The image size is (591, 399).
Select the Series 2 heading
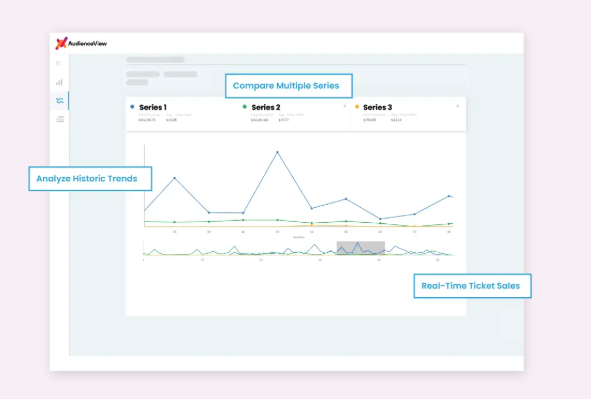point(266,107)
